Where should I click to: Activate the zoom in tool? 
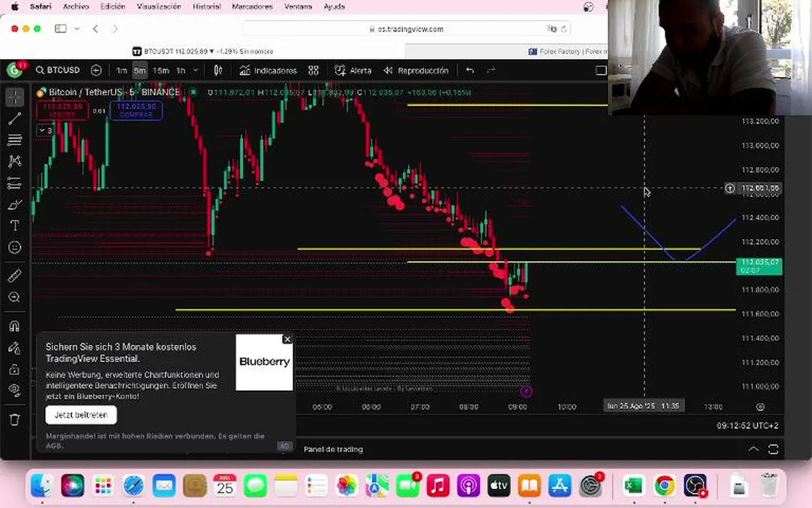(x=15, y=297)
